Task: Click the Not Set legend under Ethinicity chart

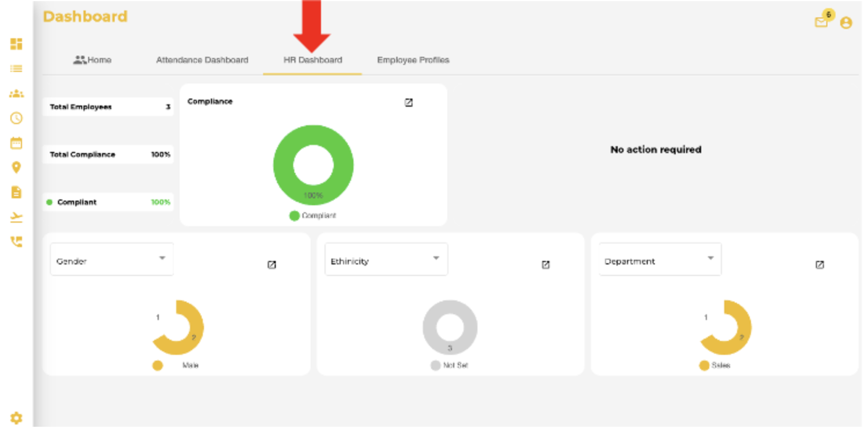Action: (x=449, y=365)
